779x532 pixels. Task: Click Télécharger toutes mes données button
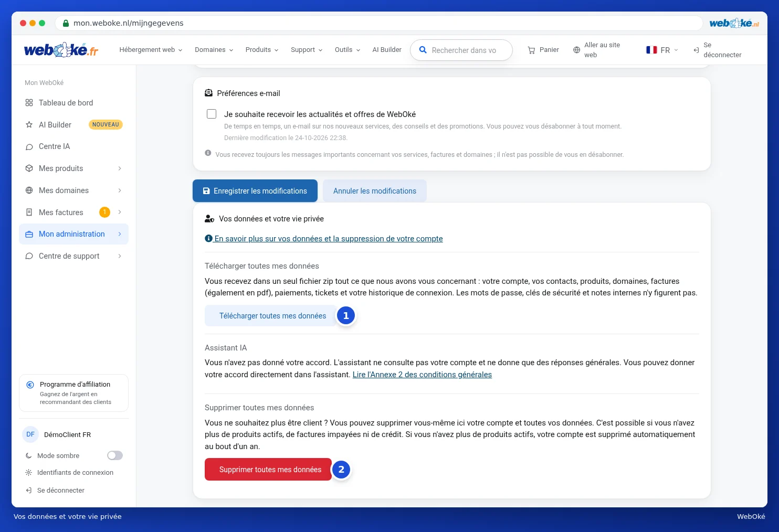pos(271,316)
